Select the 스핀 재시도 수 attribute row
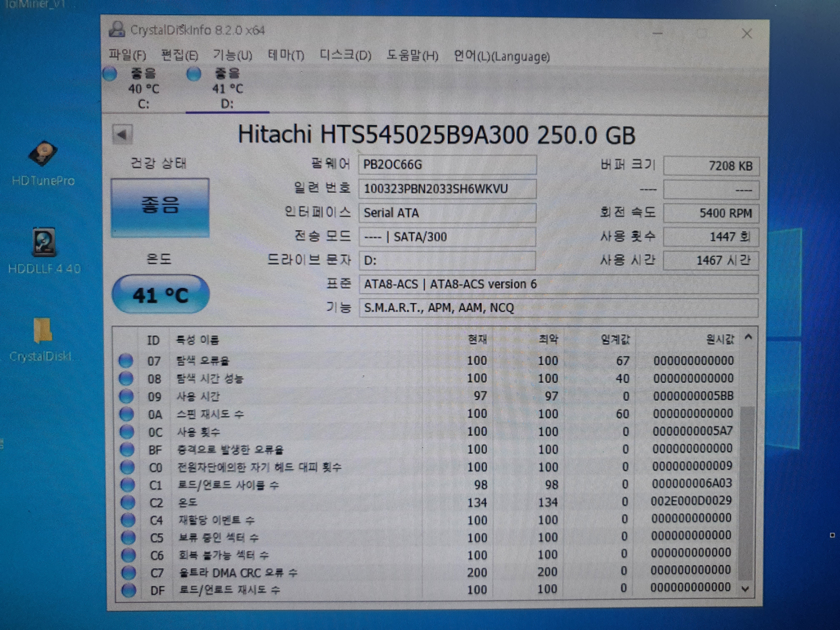Viewport: 840px width, 630px height. click(427, 414)
